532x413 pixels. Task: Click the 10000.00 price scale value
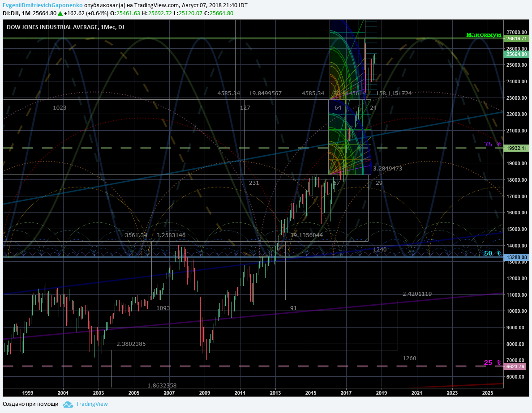coord(517,311)
